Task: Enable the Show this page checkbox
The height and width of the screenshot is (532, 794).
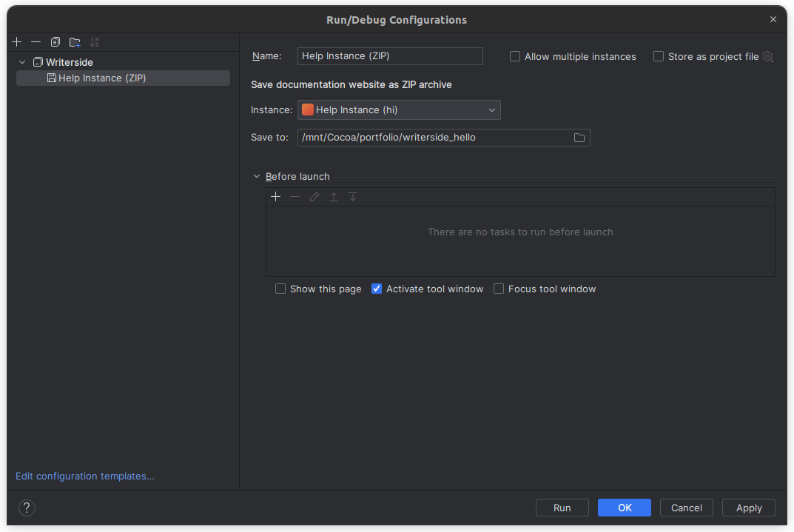Action: [280, 289]
